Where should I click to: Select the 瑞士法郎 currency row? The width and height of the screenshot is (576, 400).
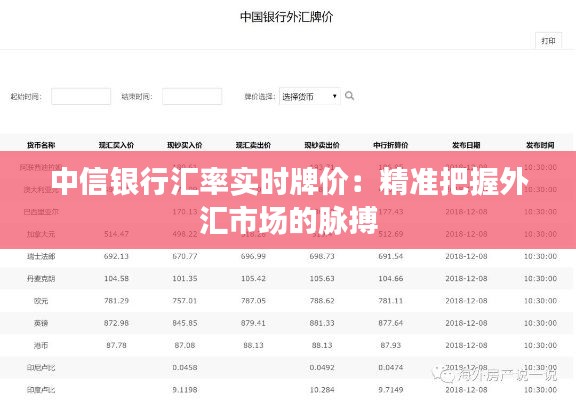point(288,256)
